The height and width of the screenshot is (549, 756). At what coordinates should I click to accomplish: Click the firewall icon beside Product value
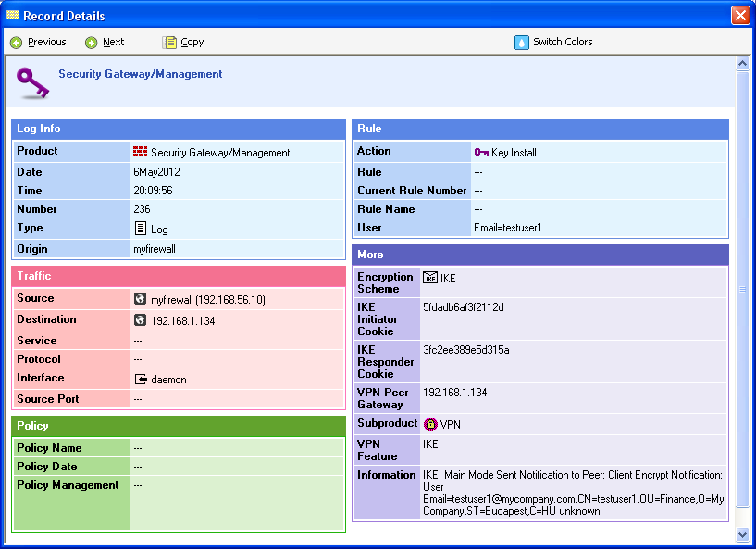click(x=140, y=152)
